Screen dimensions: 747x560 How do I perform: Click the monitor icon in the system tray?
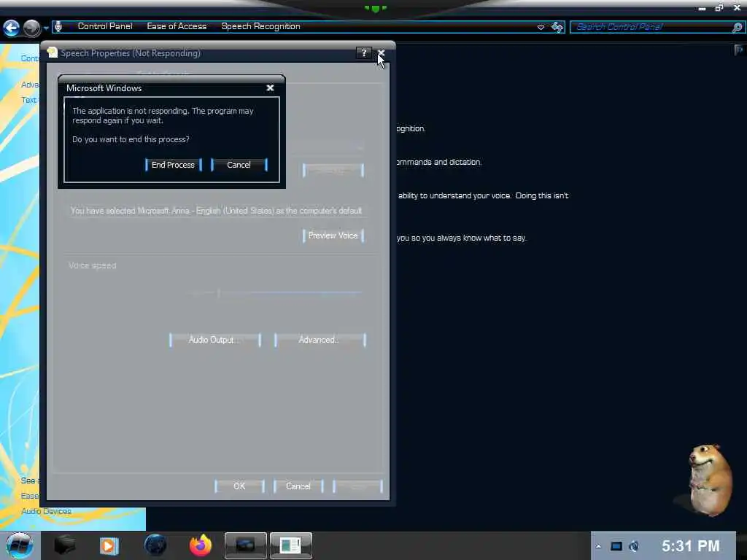(x=616, y=546)
